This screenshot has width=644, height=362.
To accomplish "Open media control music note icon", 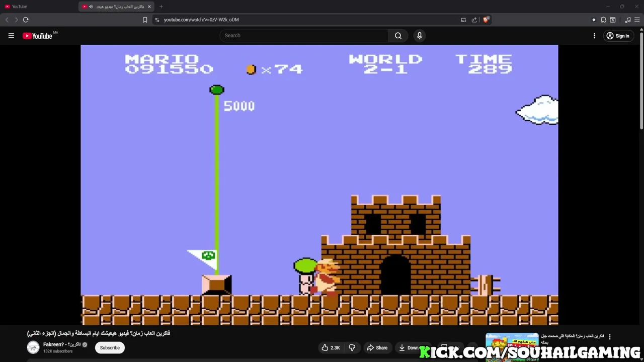I will coord(628,20).
